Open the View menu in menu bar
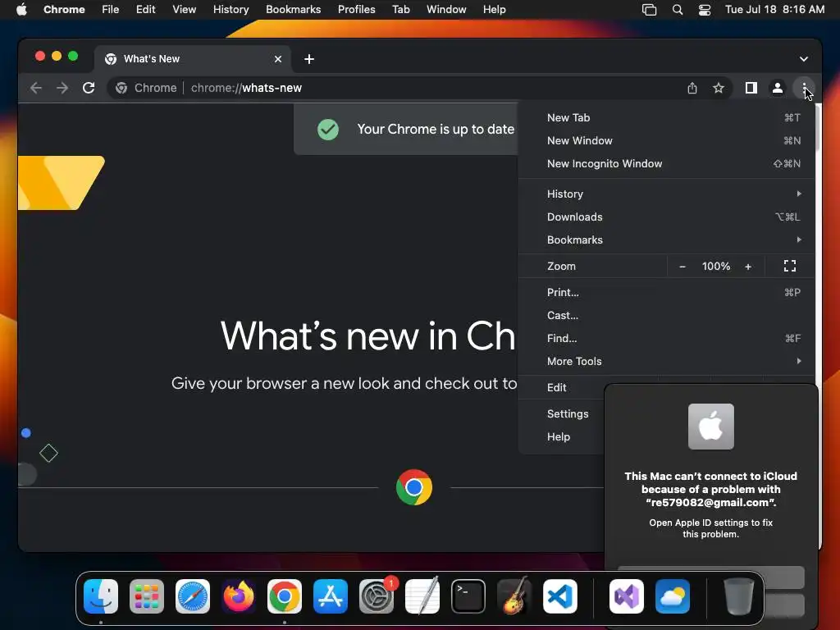 (x=185, y=10)
